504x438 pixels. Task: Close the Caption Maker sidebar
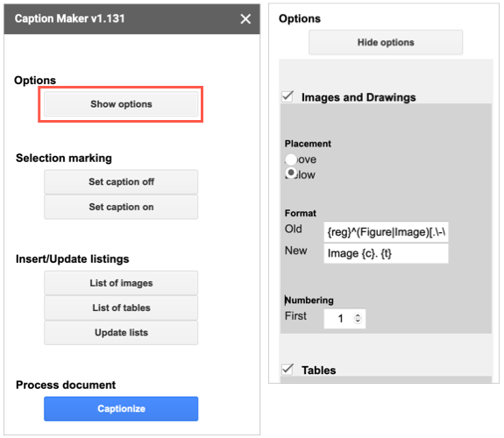tap(245, 19)
